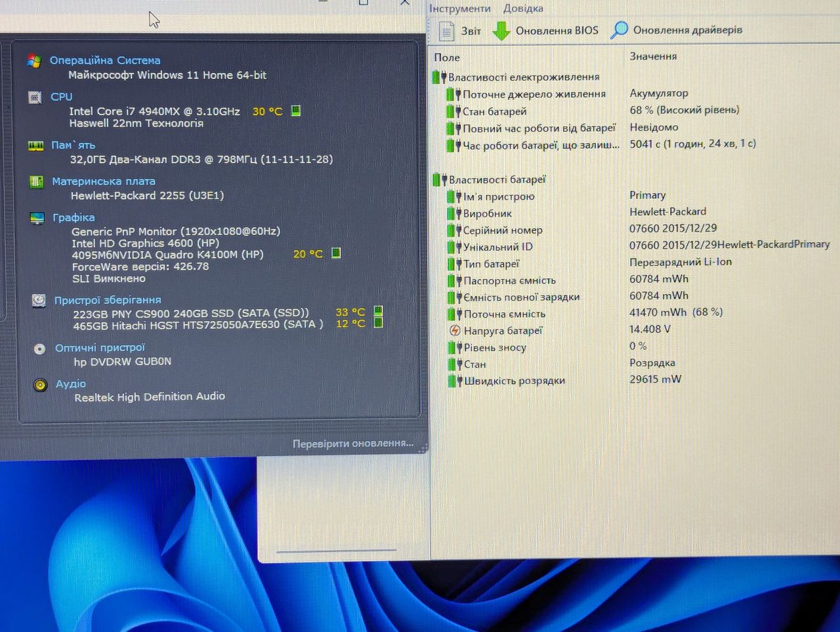
Task: Click the Пам'ять RAM module icon
Action: coord(35,146)
